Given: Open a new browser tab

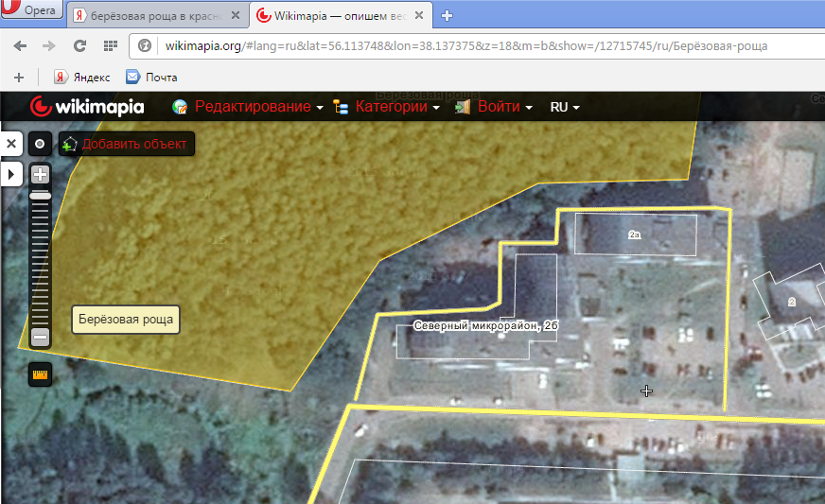Looking at the screenshot, I should tap(447, 16).
